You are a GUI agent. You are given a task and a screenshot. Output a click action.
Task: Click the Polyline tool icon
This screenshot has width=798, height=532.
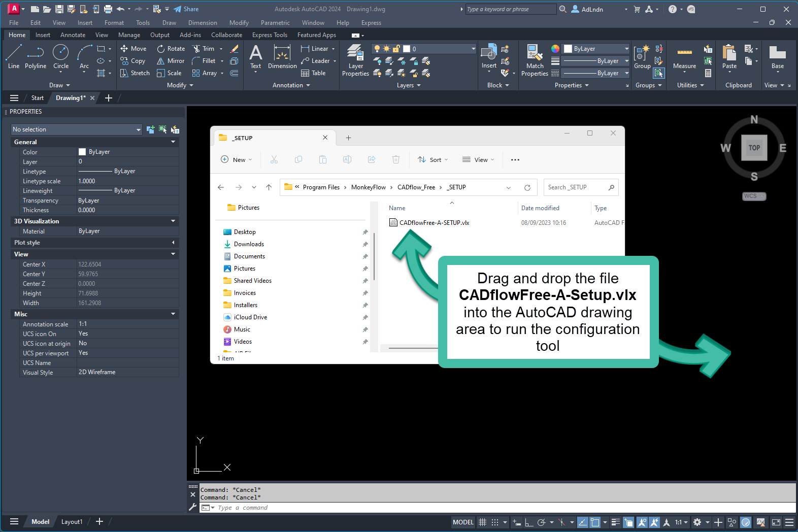click(36, 56)
